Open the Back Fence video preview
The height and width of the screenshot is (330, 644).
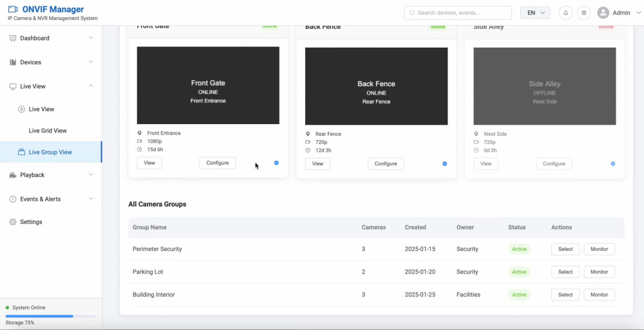click(x=377, y=86)
